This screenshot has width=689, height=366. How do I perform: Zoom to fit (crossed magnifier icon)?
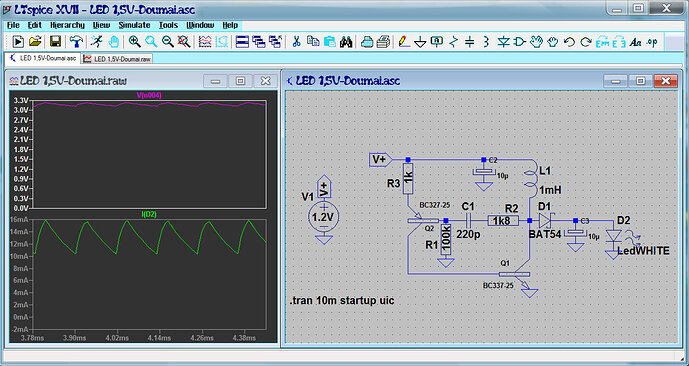184,42
